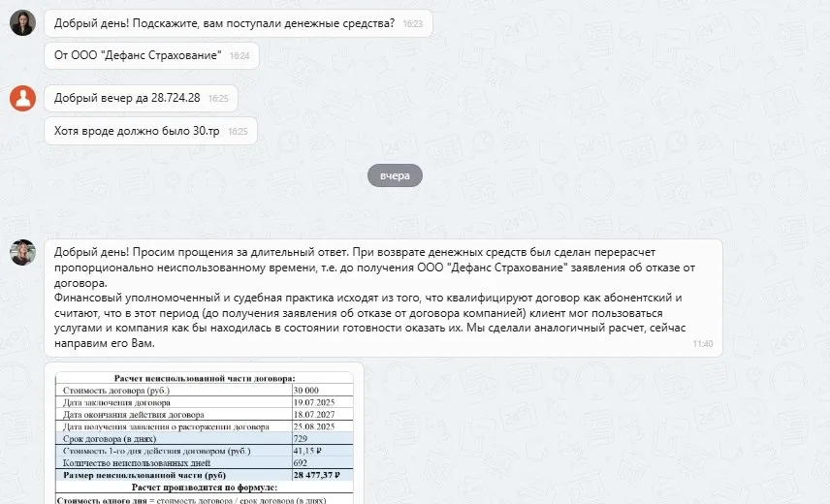Image resolution: width=830 pixels, height=504 pixels.
Task: Click the 'вчера' date separator
Action: [x=395, y=176]
